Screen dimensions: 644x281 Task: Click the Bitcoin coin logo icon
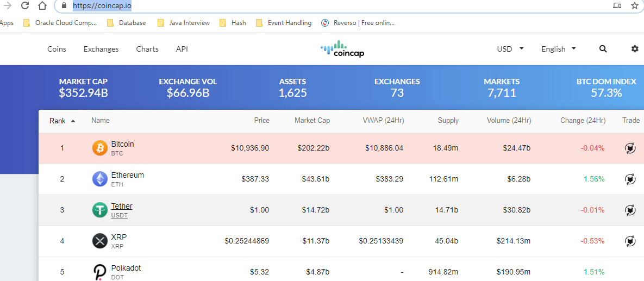(x=100, y=148)
